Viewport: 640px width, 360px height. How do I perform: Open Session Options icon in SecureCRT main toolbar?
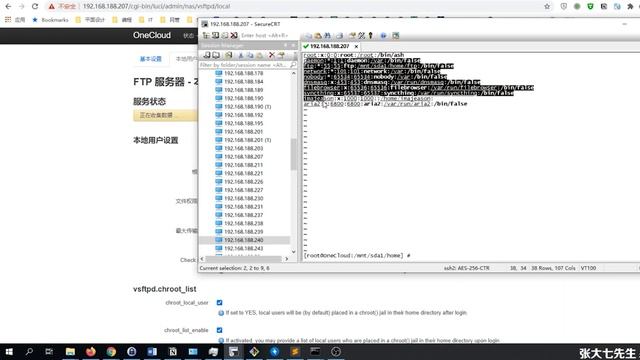[x=352, y=36]
